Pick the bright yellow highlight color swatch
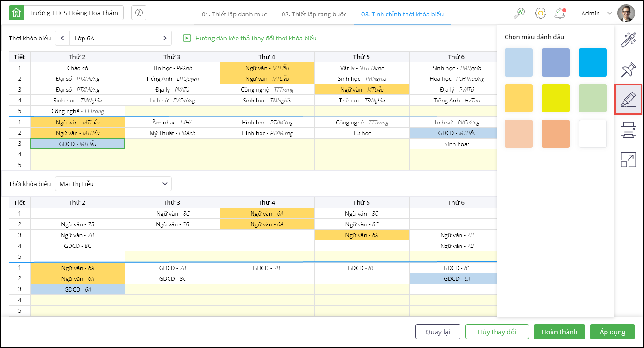 pyautogui.click(x=555, y=98)
